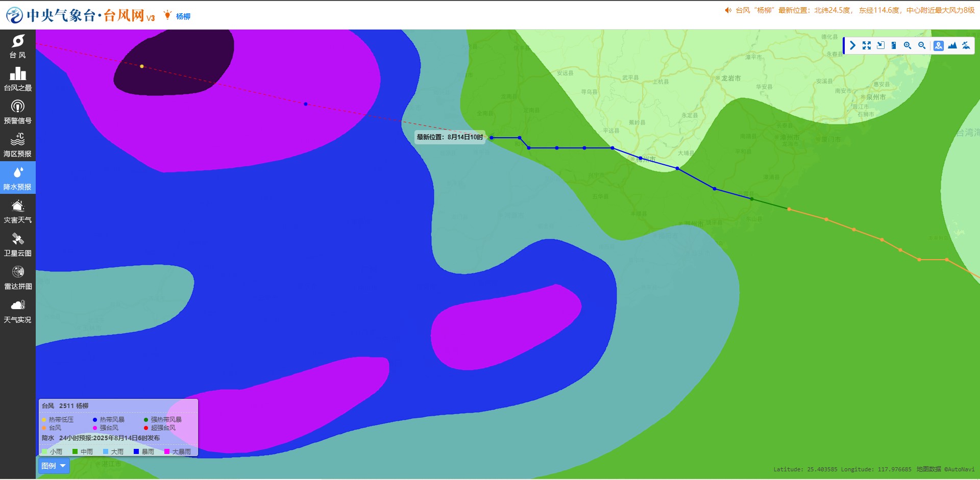This screenshot has width=980, height=480.
Task: Click the speaker icon beside typhoon news ticker
Action: (x=728, y=10)
